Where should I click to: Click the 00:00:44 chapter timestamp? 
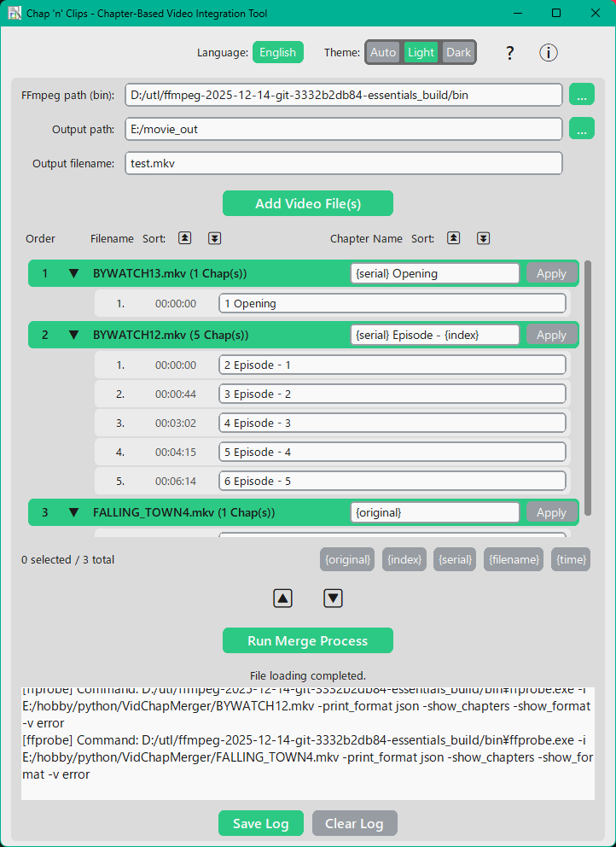click(176, 394)
